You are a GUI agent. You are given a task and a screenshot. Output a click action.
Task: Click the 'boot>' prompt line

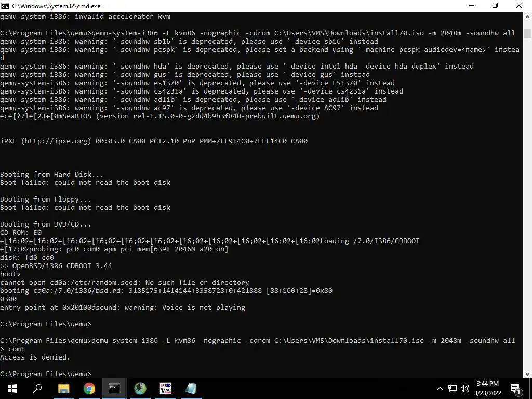click(x=10, y=274)
